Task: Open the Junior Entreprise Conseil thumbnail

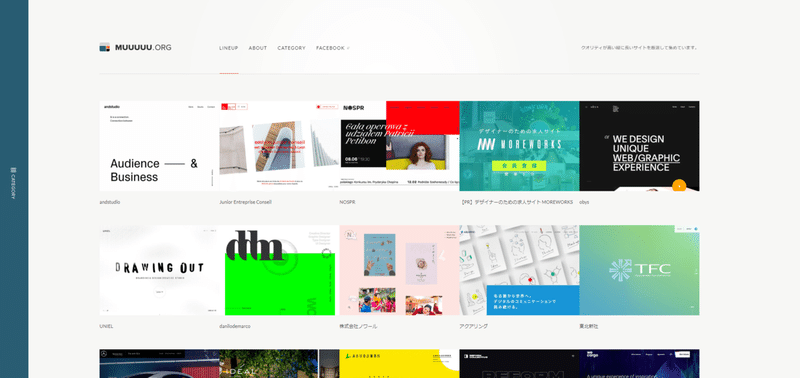Action: click(x=279, y=146)
